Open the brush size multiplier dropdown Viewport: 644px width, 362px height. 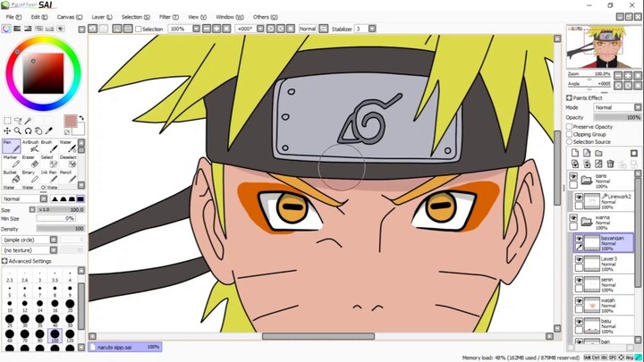point(32,210)
